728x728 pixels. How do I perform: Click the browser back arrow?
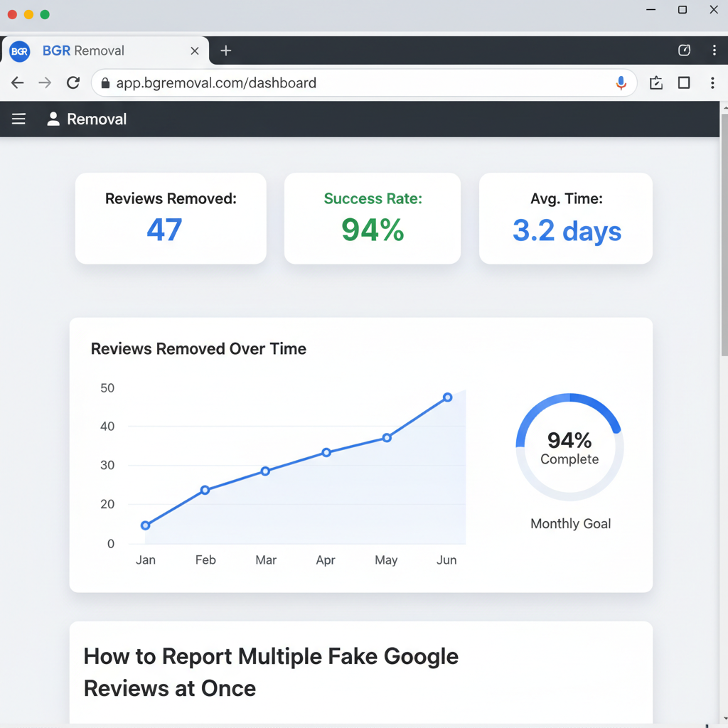(18, 82)
